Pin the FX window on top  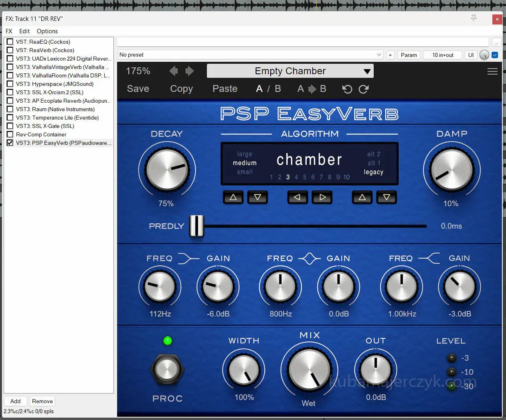click(x=474, y=18)
